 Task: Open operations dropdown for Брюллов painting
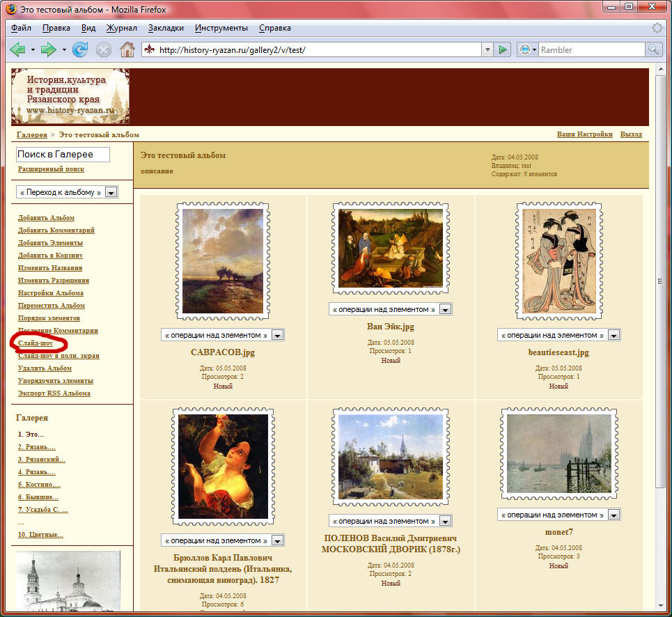[x=222, y=540]
